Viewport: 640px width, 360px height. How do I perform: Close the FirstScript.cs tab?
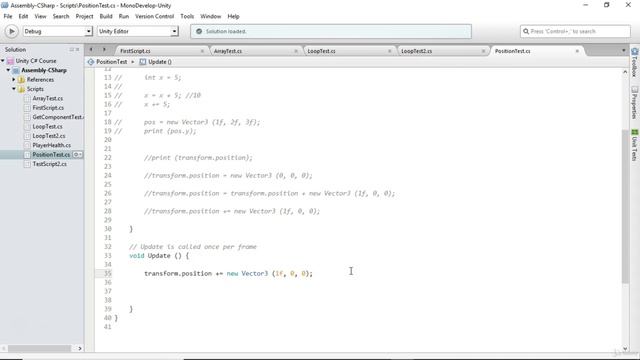[x=202, y=51]
